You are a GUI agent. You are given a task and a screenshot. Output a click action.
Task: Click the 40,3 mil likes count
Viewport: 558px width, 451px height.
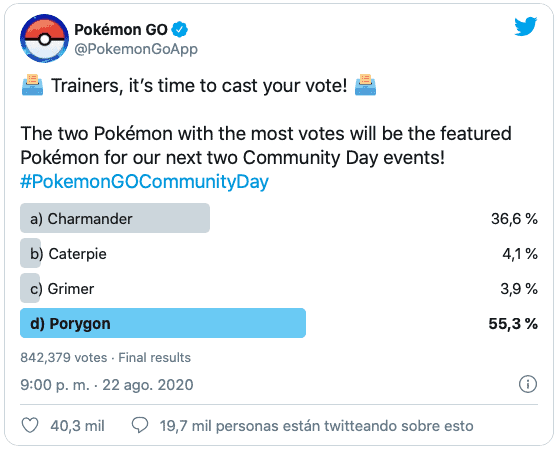pyautogui.click(x=77, y=426)
